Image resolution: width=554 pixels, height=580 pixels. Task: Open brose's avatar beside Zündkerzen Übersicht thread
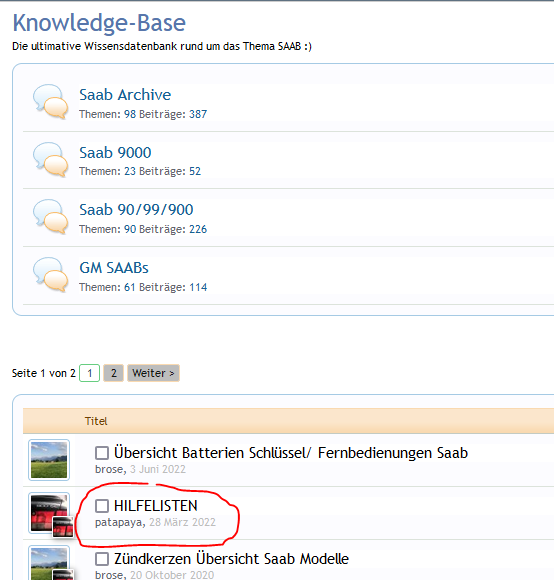(49, 563)
